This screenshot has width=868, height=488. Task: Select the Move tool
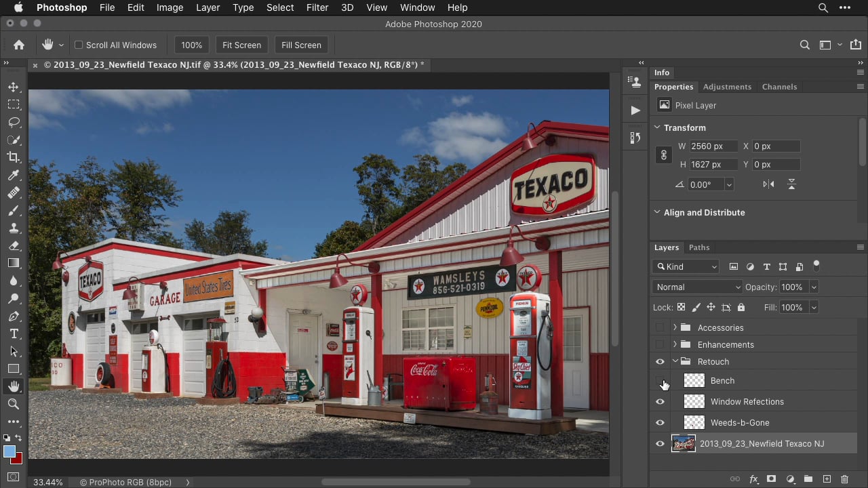point(13,87)
